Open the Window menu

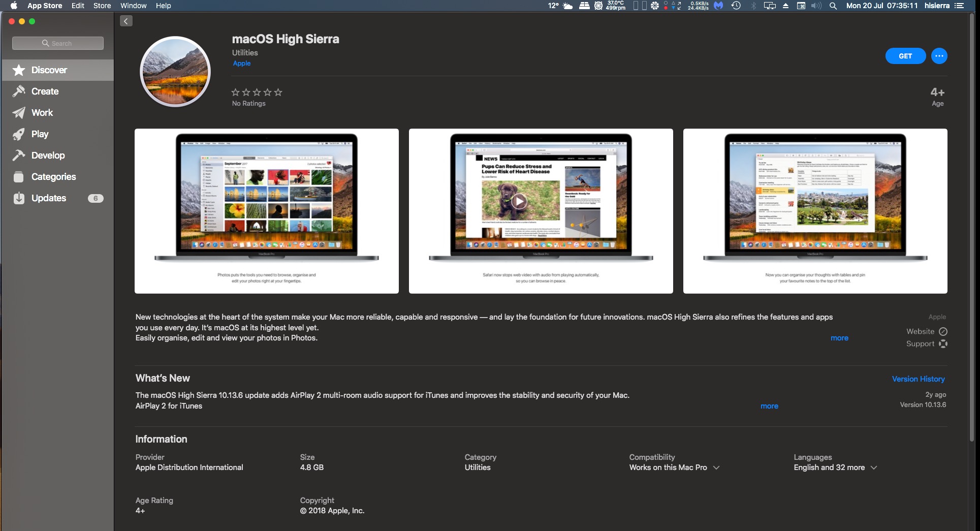pos(134,6)
